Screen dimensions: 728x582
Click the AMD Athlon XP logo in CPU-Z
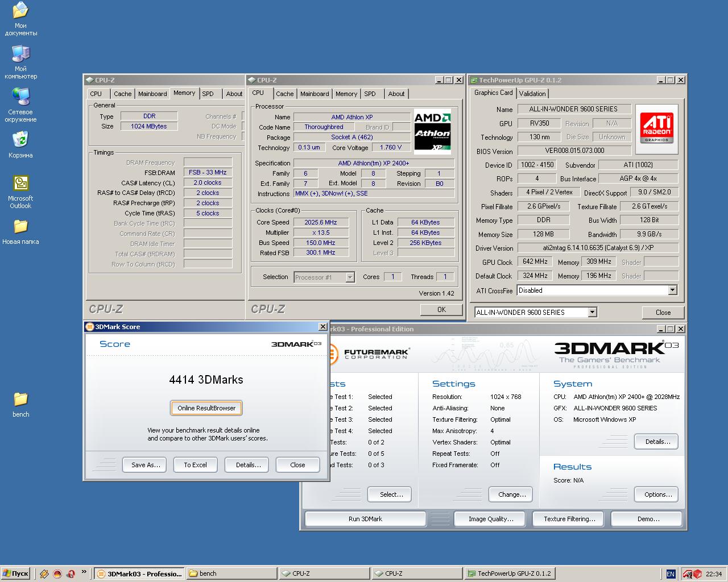coord(432,132)
